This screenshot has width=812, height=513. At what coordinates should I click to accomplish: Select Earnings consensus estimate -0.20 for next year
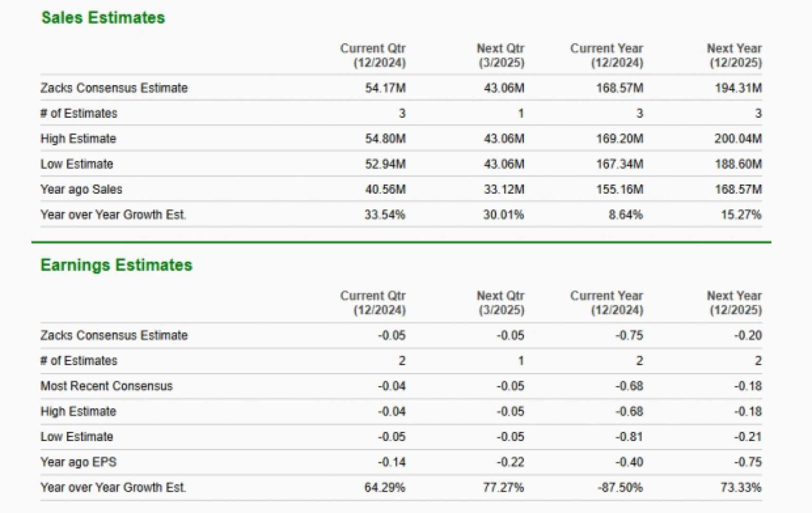[x=748, y=335]
